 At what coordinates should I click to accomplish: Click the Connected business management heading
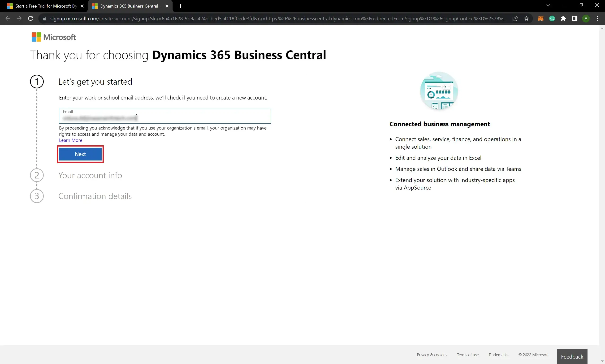coord(440,124)
